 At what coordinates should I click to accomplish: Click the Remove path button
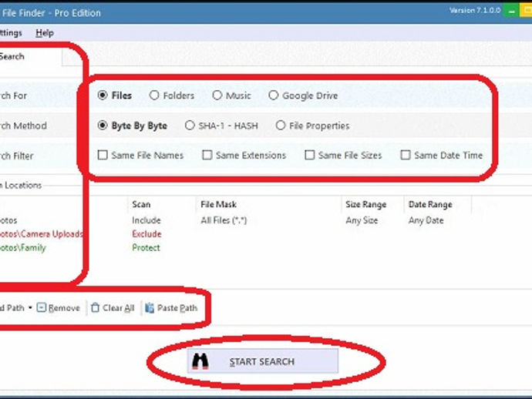(59, 308)
